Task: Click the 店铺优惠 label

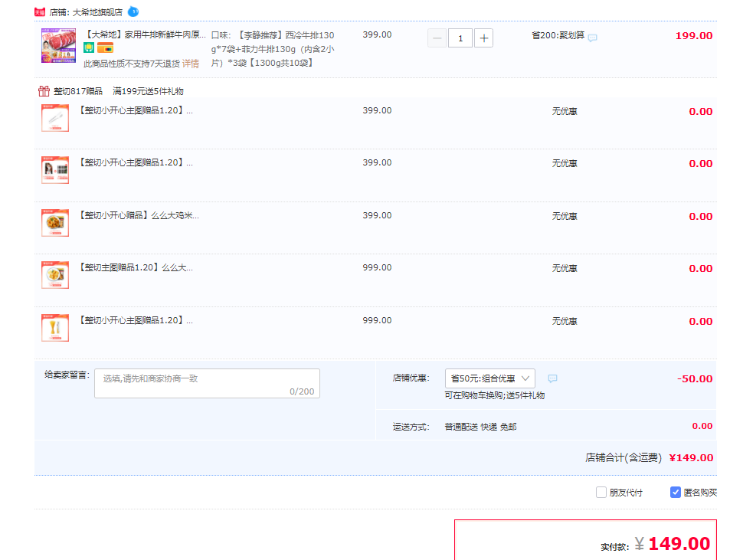Action: click(411, 378)
